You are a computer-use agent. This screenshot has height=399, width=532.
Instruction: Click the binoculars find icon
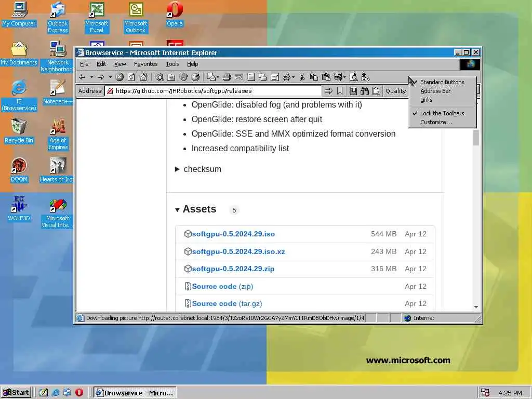(x=364, y=91)
